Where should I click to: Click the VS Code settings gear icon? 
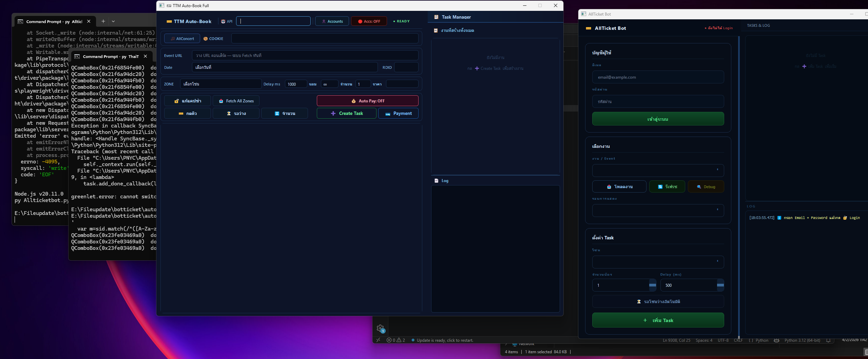pos(380,328)
